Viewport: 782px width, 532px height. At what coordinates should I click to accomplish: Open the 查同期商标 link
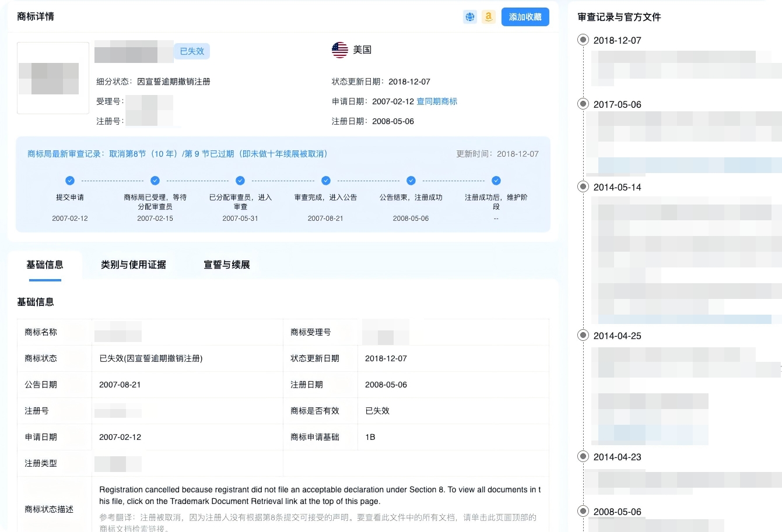[x=437, y=101]
